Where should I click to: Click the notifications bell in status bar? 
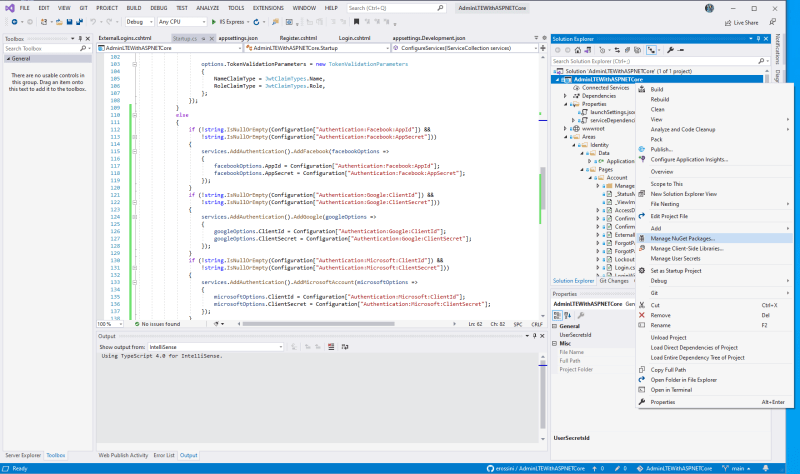[765, 468]
